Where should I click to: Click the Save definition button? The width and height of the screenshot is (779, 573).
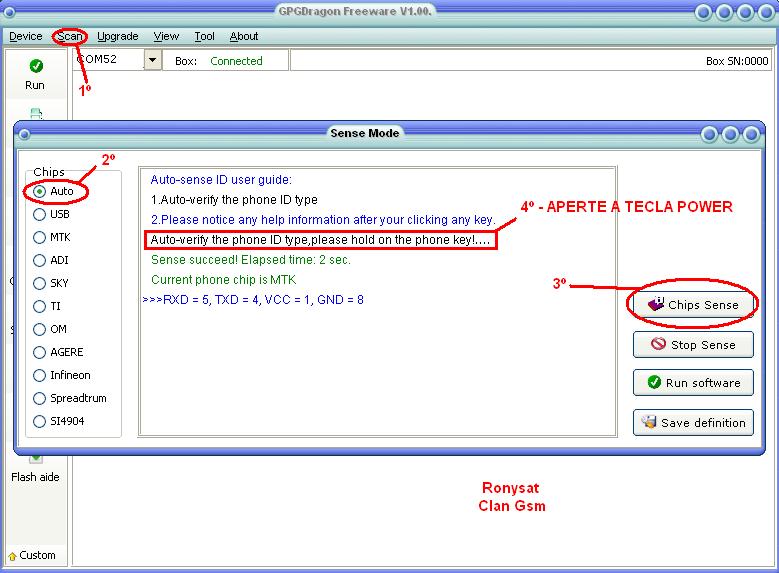click(693, 422)
